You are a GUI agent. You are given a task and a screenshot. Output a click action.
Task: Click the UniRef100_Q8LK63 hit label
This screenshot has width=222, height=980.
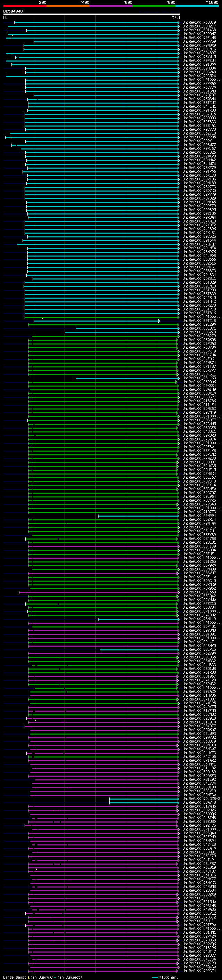point(199,378)
